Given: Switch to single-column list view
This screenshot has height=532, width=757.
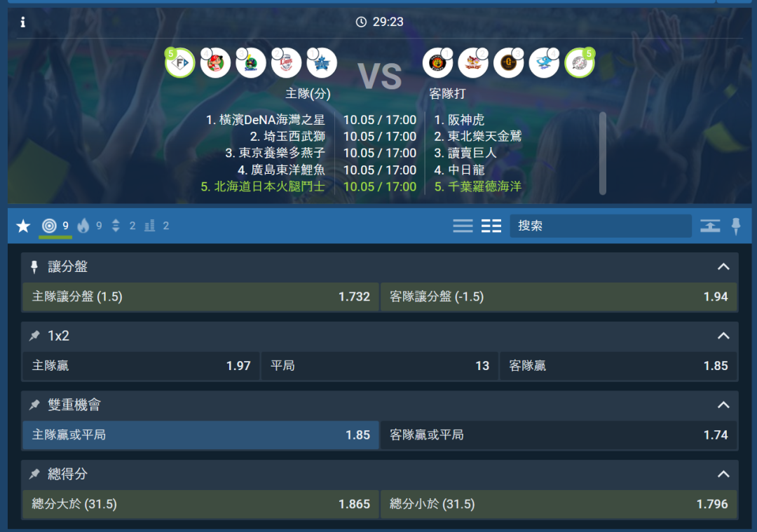Looking at the screenshot, I should (x=463, y=226).
